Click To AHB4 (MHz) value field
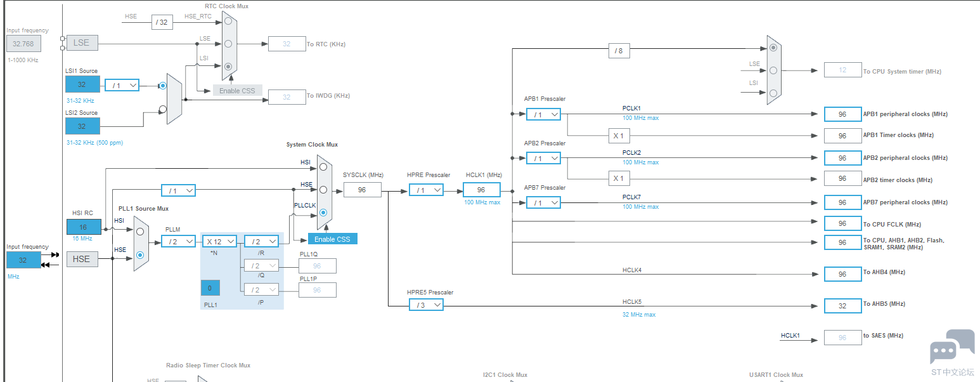Image resolution: width=980 pixels, height=382 pixels. (842, 274)
